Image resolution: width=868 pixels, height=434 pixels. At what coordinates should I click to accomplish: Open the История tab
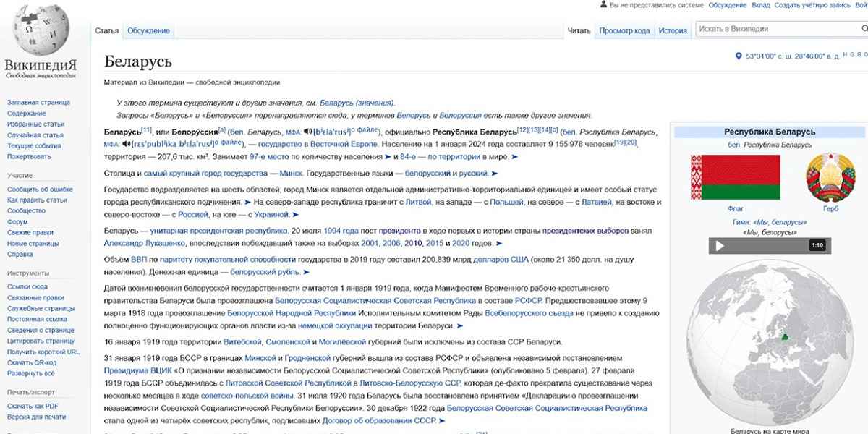pos(671,30)
